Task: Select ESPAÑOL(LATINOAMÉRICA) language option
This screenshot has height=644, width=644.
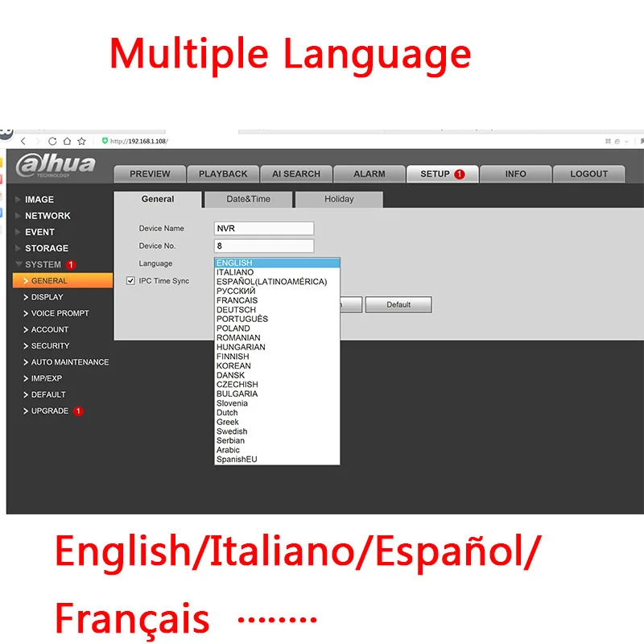Action: pos(277,282)
